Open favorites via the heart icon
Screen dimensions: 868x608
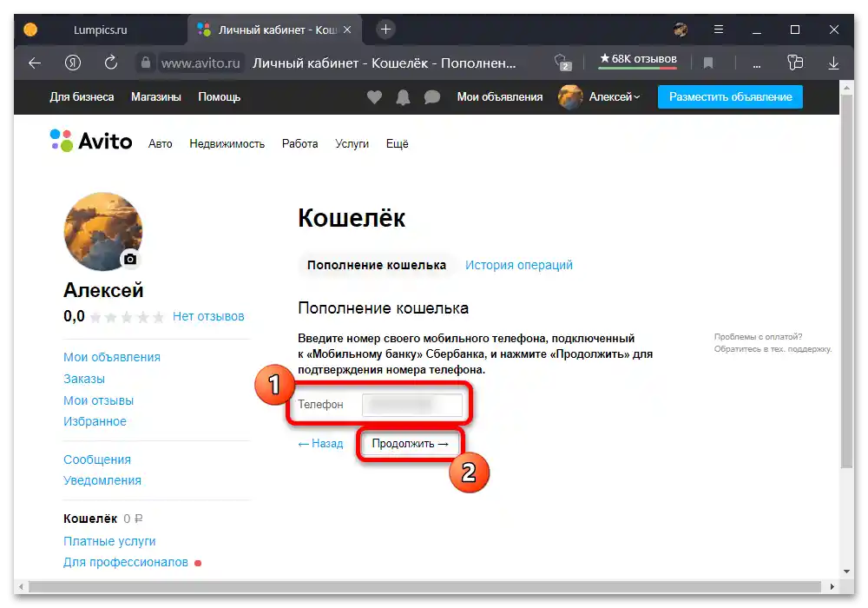coord(375,97)
